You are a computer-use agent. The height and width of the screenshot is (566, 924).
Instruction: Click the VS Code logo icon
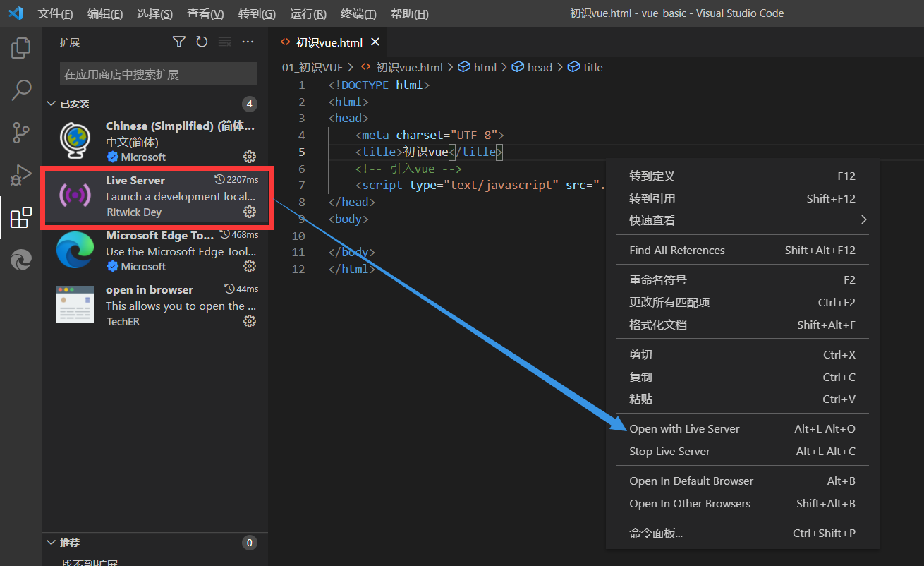pos(15,13)
